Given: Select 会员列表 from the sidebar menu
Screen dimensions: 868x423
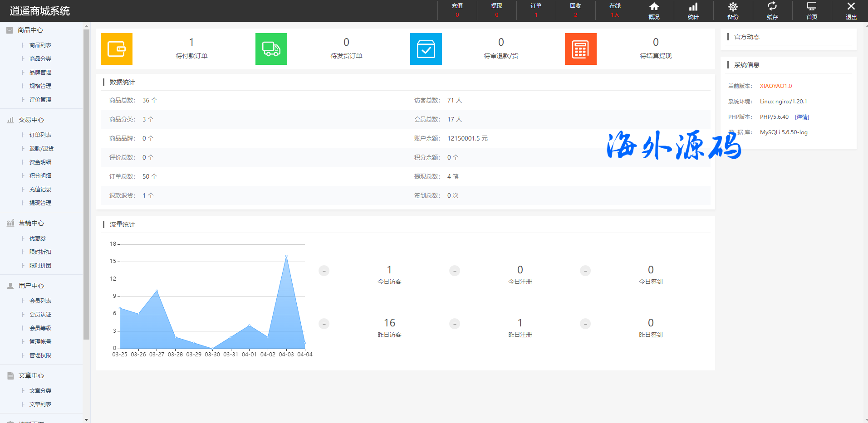Looking at the screenshot, I should [x=40, y=301].
